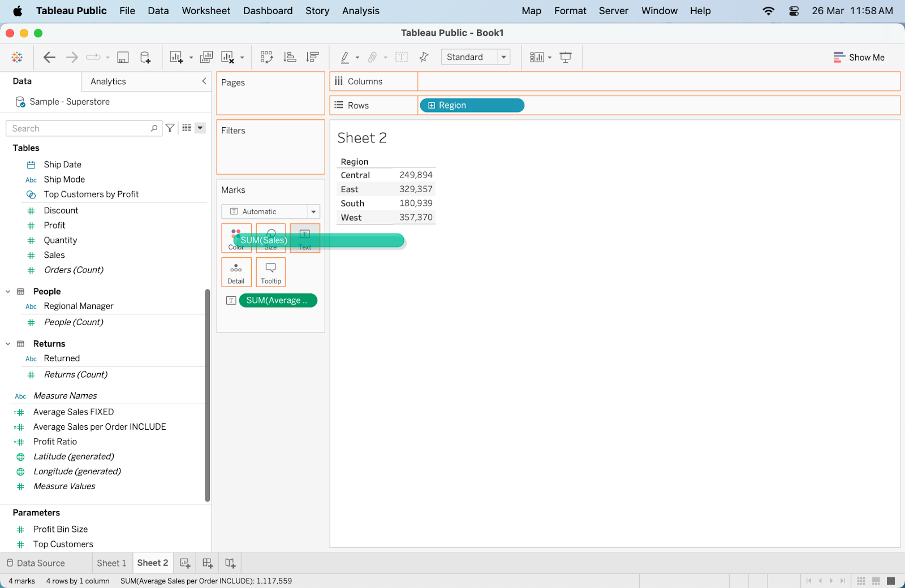Click the Central region row header
Screen dimensions: 905x588
click(x=355, y=175)
